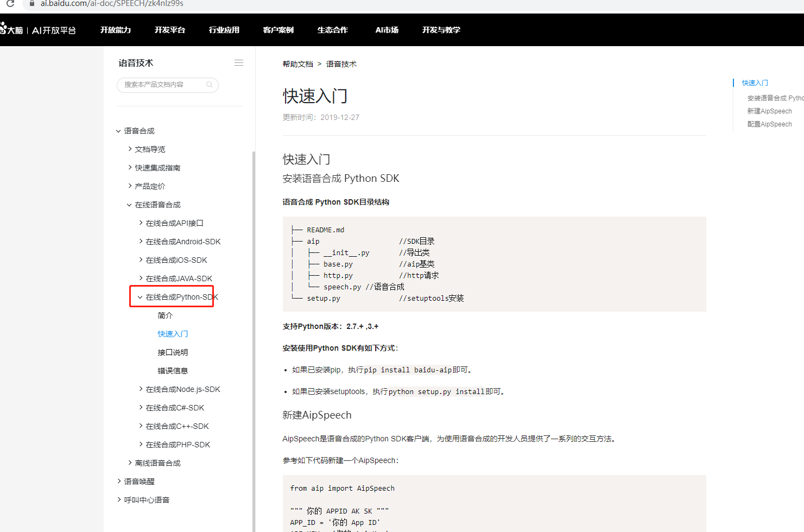Open the 开发与教学 top menu
The height and width of the screenshot is (532, 804).
(x=441, y=30)
